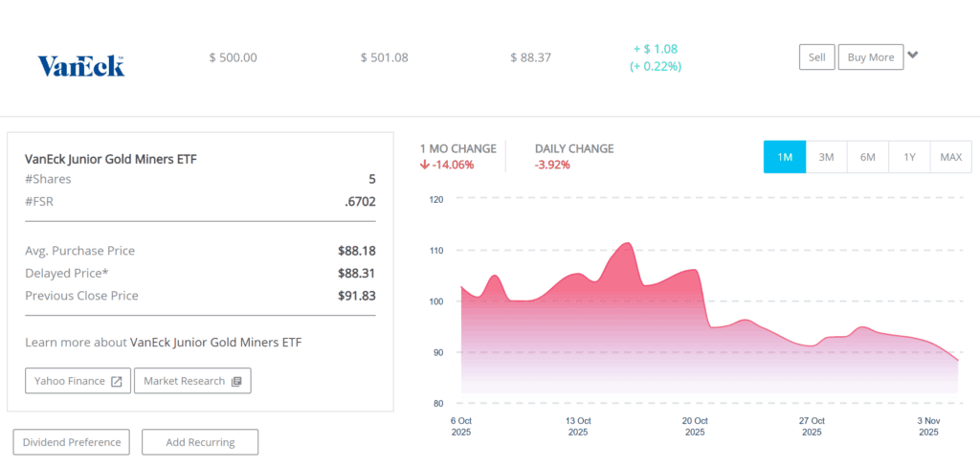Show the 1Y chart range
The width and height of the screenshot is (980, 468).
click(909, 157)
